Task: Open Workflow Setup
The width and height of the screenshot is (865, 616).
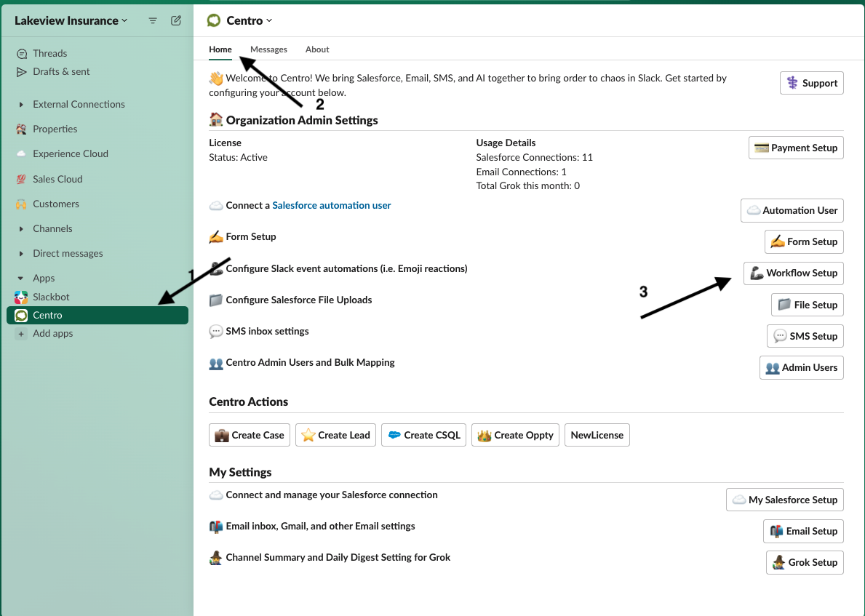Action: click(x=793, y=273)
